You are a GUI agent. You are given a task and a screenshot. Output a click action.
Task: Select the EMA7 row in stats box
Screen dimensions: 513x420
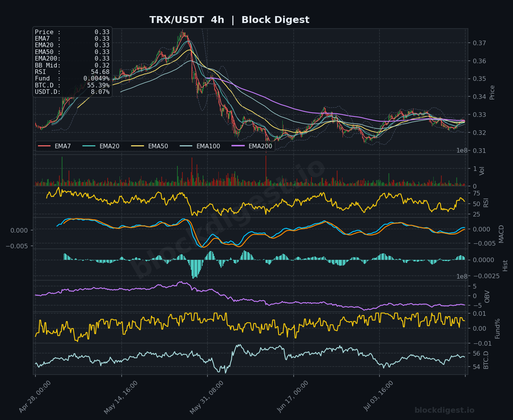[x=72, y=39]
